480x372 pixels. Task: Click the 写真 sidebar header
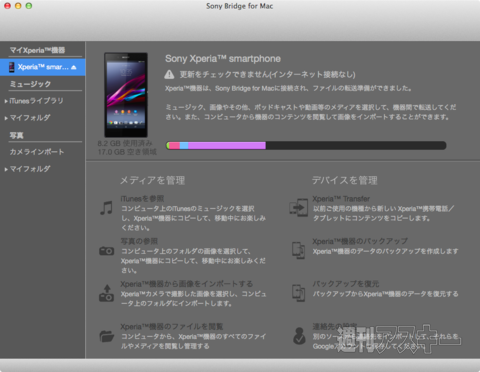click(x=16, y=135)
